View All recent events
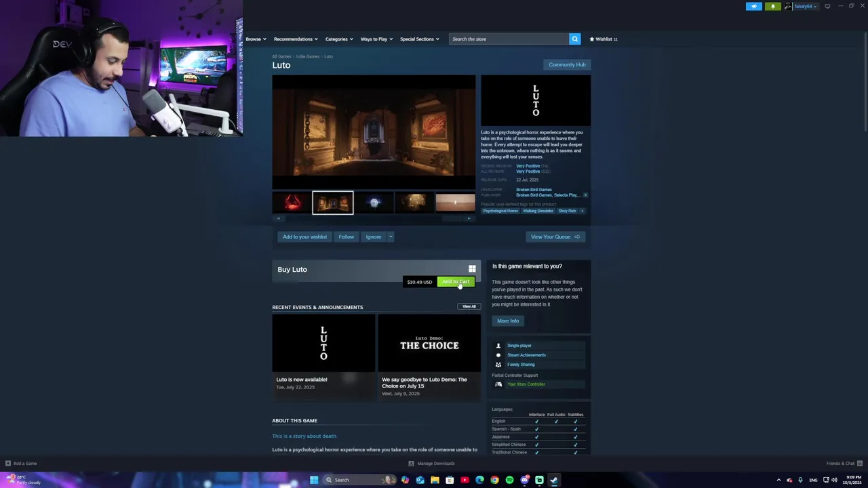Viewport: 868px width, 488px height. 469,306
